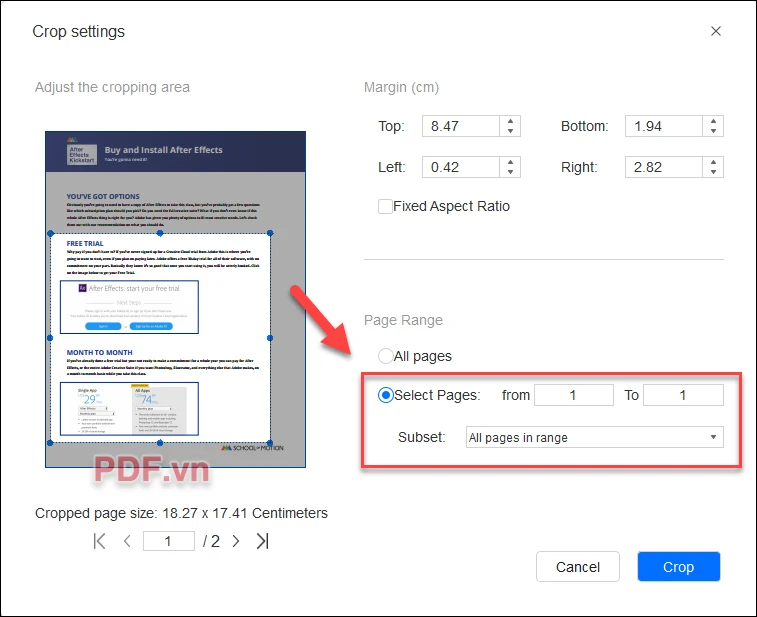Select the bottom-right crop handle
The image size is (757, 617).
tap(270, 443)
